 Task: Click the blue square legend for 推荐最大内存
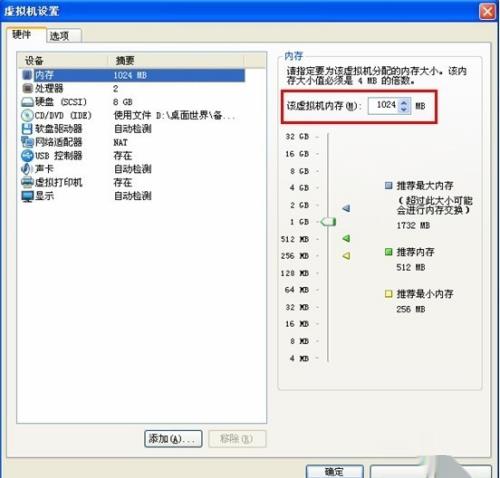click(x=388, y=185)
